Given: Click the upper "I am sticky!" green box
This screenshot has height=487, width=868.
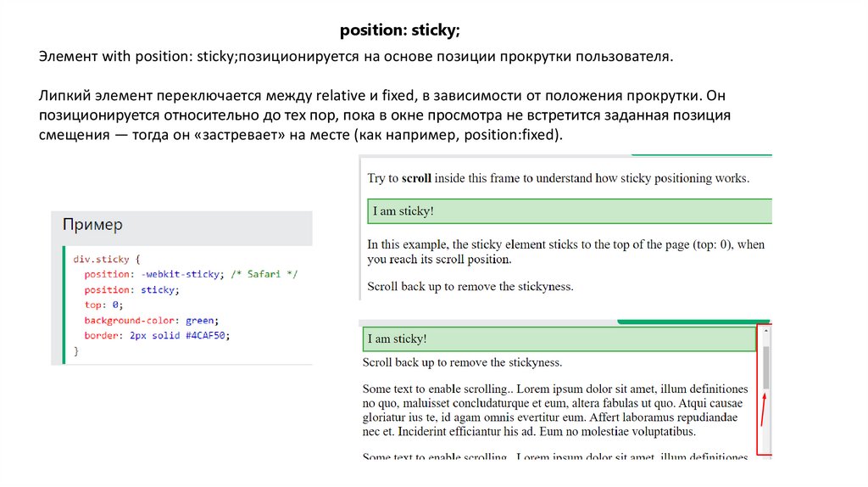Looking at the screenshot, I should (x=570, y=210).
